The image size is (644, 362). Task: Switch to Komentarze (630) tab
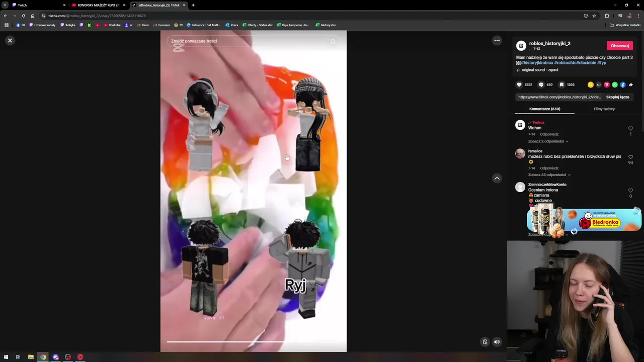coord(544,109)
